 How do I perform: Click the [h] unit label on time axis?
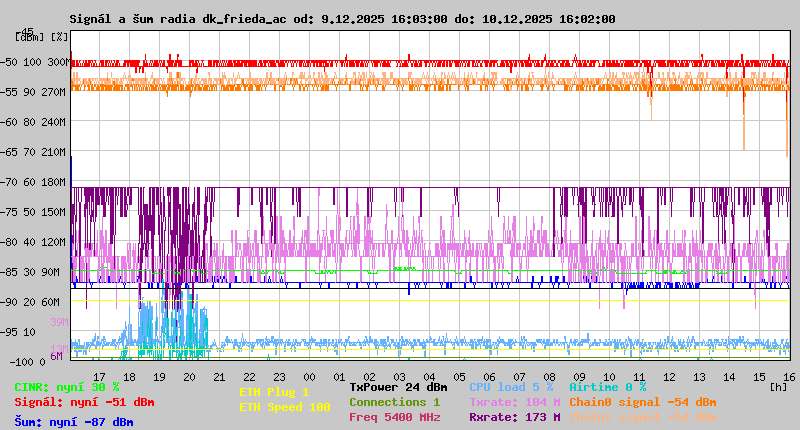coord(779,386)
